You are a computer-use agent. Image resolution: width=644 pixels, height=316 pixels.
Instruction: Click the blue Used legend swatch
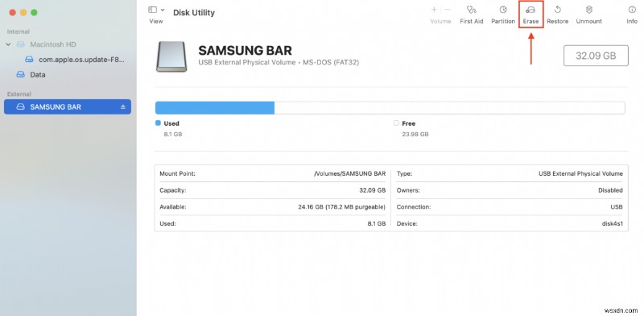point(158,123)
